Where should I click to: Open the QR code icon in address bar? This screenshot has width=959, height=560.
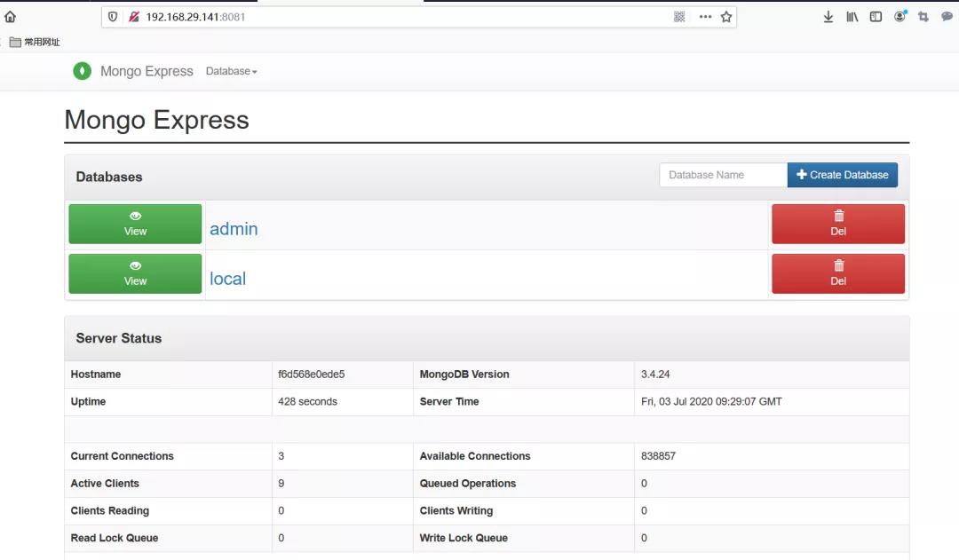click(679, 17)
